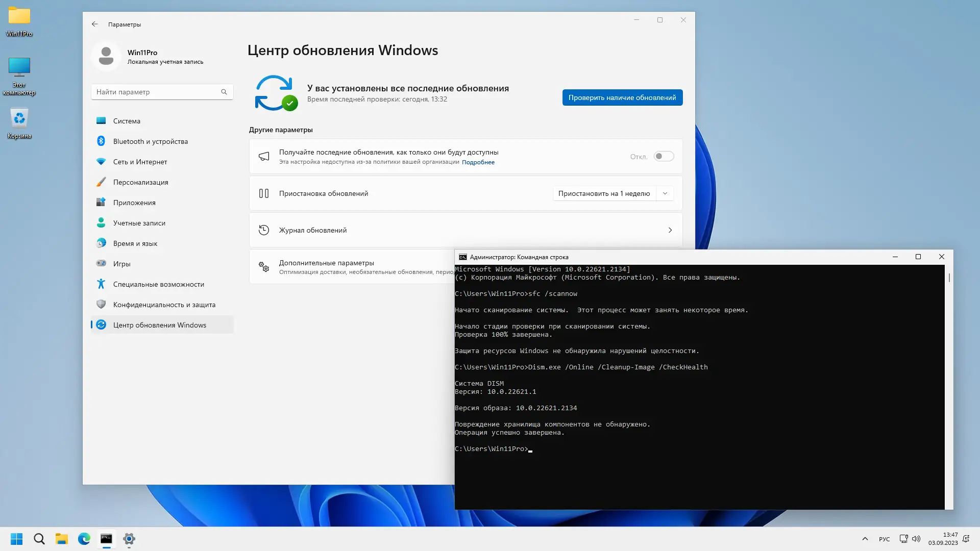980x551 pixels.
Task: Click Проверить наличие обновлений button
Action: point(622,97)
